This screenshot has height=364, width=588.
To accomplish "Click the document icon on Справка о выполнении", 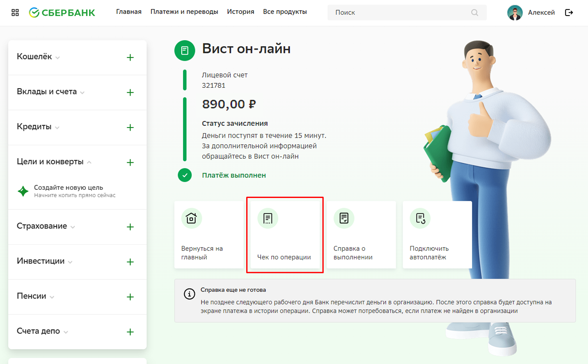I will [x=344, y=218].
